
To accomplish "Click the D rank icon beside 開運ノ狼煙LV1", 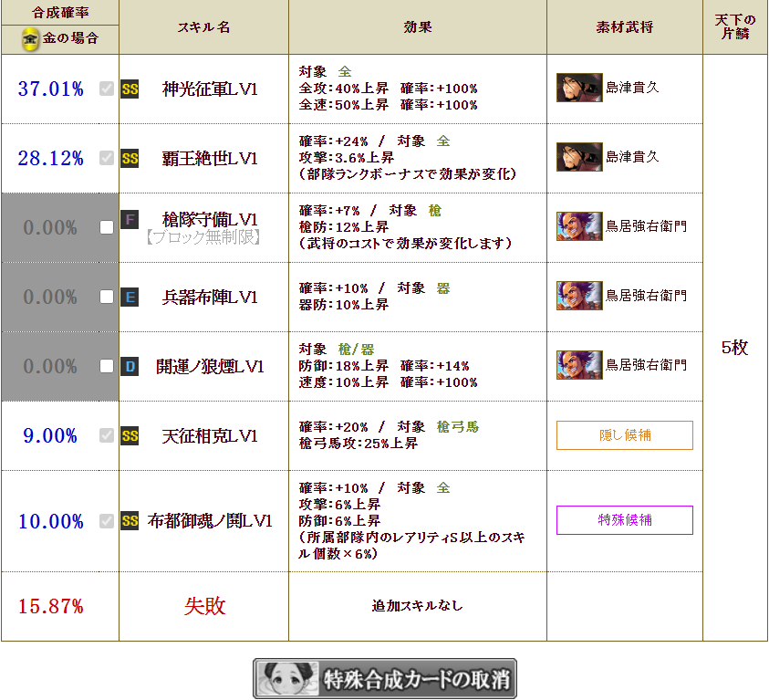I will pyautogui.click(x=130, y=367).
